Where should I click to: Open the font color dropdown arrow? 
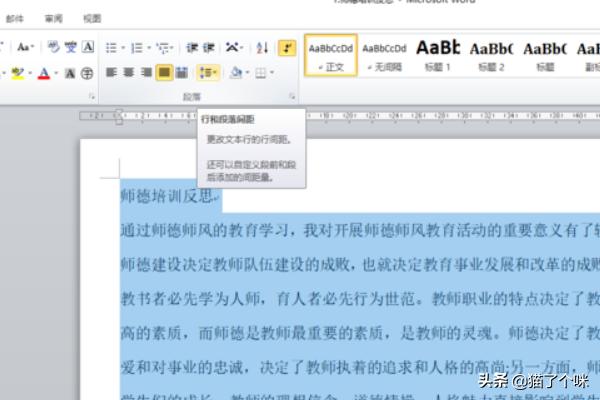56,73
